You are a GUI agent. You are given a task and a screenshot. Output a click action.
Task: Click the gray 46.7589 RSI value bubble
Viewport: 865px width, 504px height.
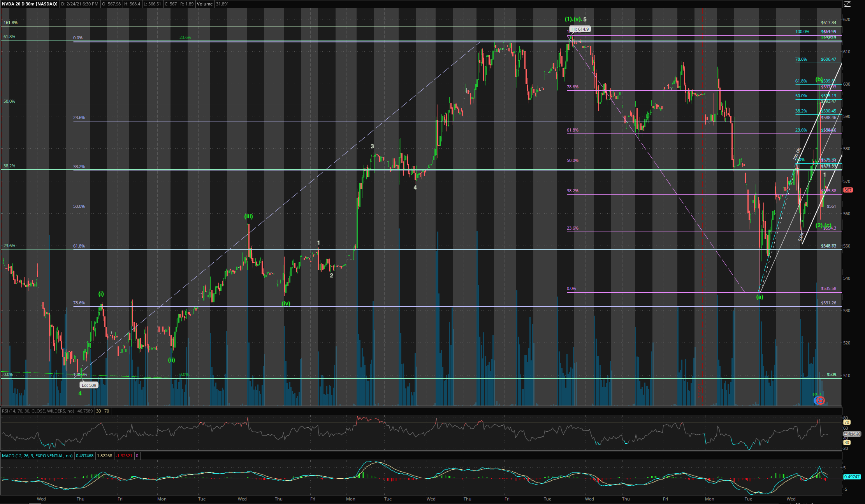(x=851, y=434)
